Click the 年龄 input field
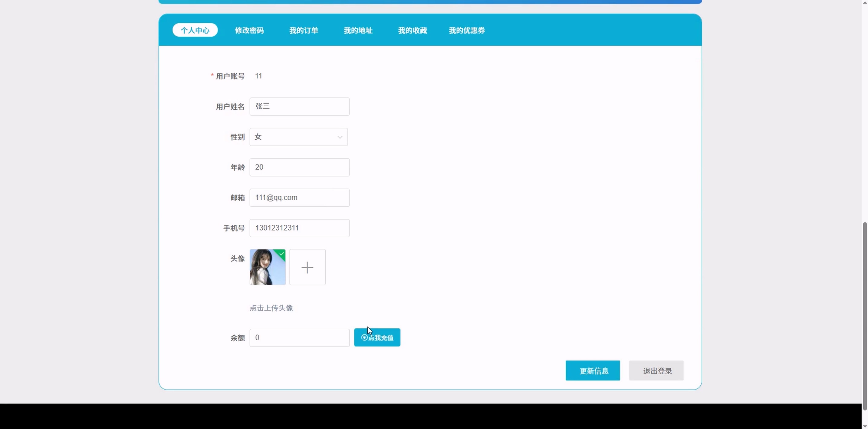The width and height of the screenshot is (868, 429). pyautogui.click(x=299, y=167)
